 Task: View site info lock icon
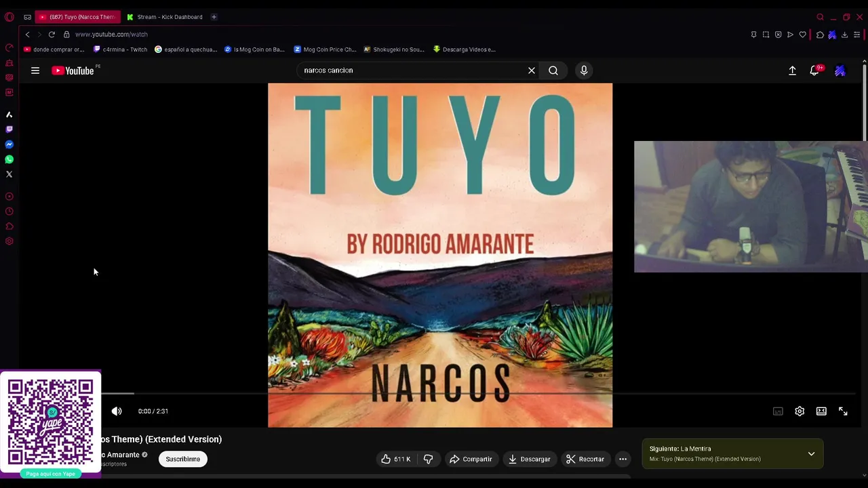[66, 35]
